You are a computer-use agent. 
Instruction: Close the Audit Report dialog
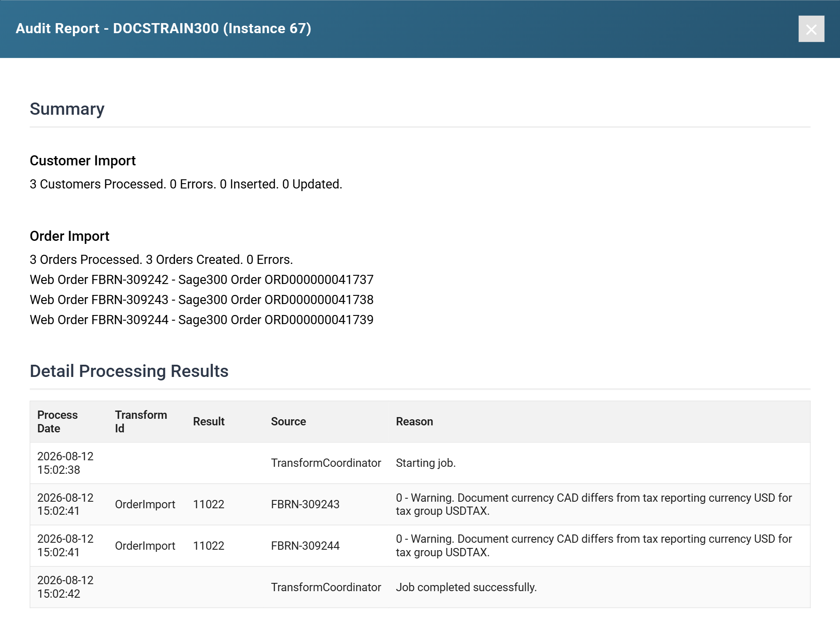(x=811, y=29)
